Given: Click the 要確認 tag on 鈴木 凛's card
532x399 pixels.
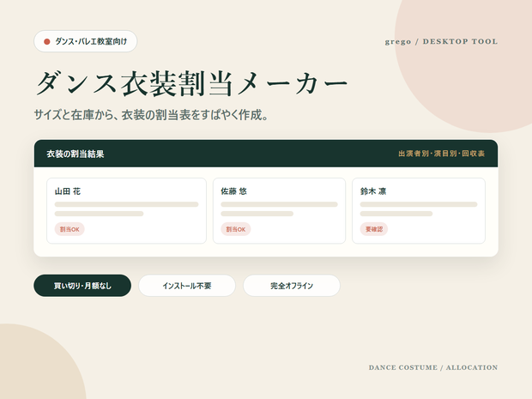Looking at the screenshot, I should coord(374,229).
